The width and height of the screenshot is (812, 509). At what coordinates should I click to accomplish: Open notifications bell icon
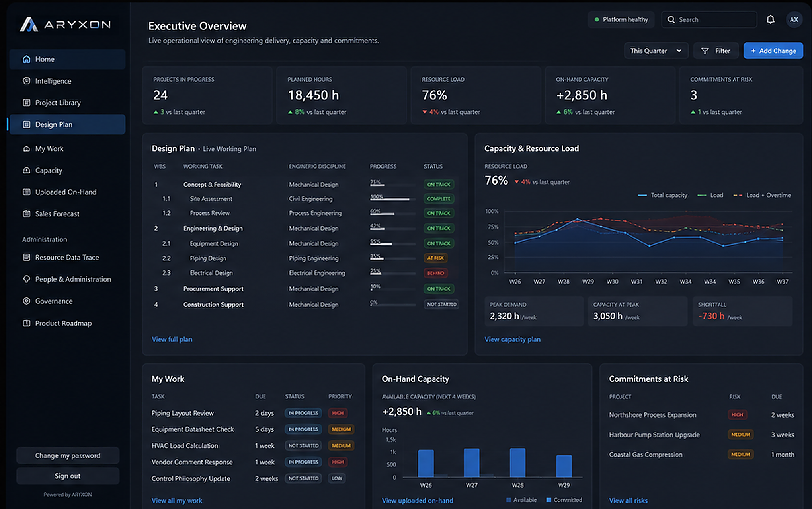point(771,19)
